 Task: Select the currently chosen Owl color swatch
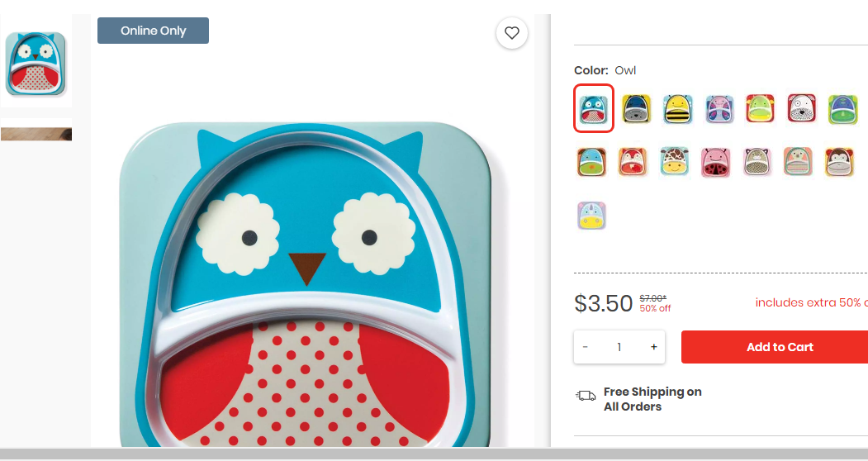(594, 108)
